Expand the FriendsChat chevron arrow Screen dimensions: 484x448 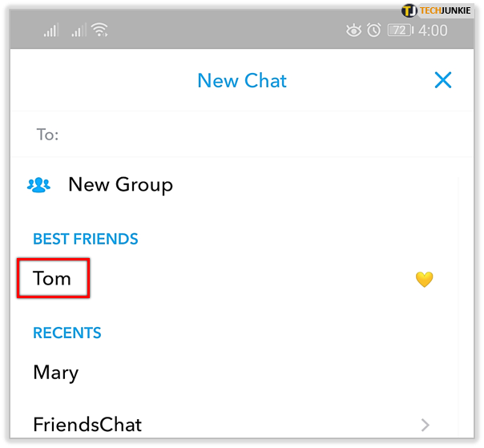(x=425, y=425)
